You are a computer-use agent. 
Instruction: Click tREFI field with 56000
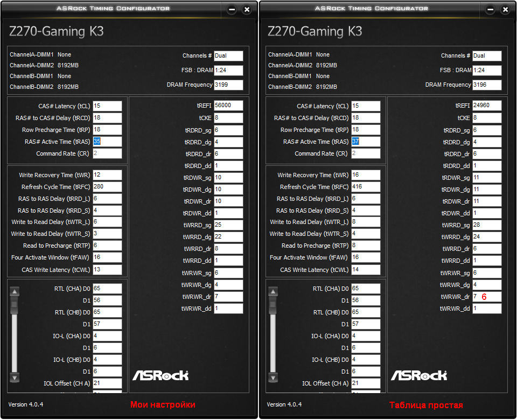tap(228, 106)
